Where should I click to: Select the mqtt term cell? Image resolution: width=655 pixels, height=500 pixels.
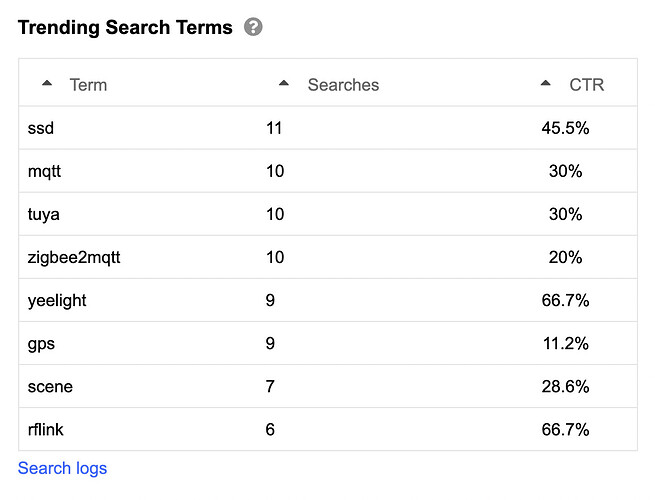(x=44, y=171)
